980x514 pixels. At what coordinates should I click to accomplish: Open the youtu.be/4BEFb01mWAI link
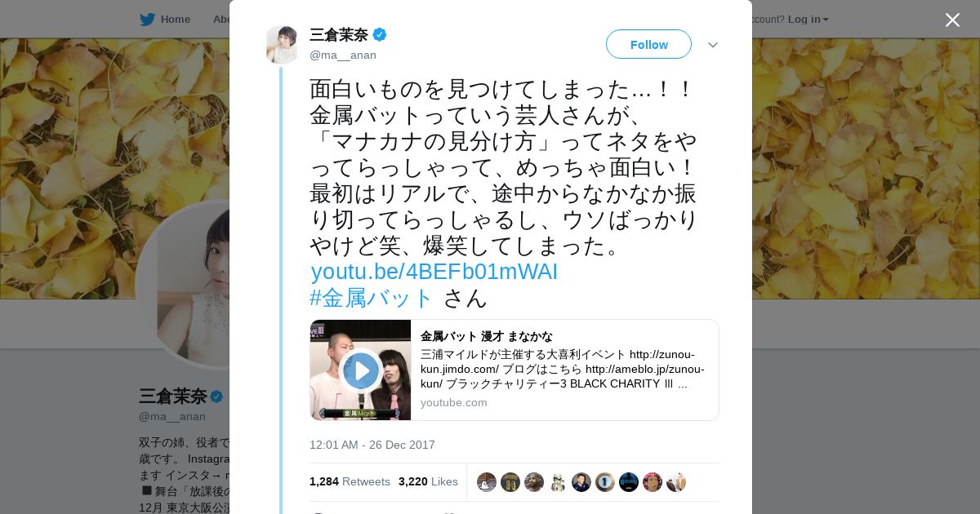[434, 272]
